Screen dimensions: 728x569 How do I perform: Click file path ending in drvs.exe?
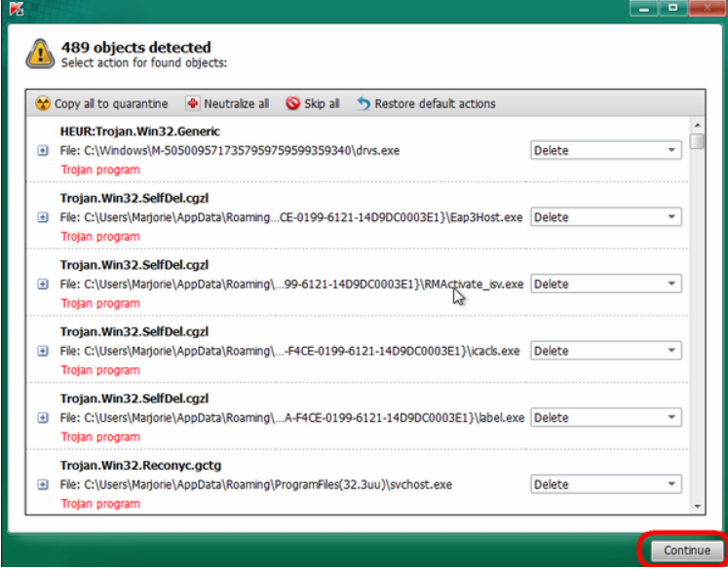tap(229, 151)
